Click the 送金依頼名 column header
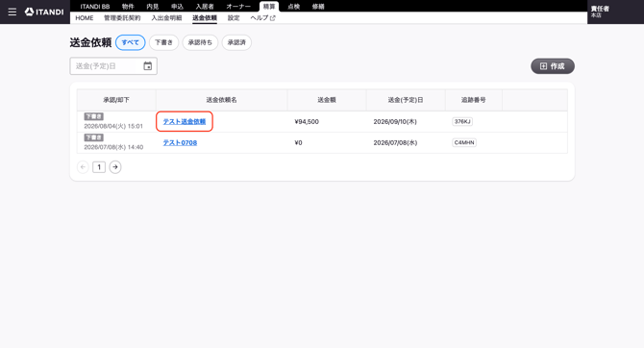Viewport: 644px width, 348px height. (221, 100)
